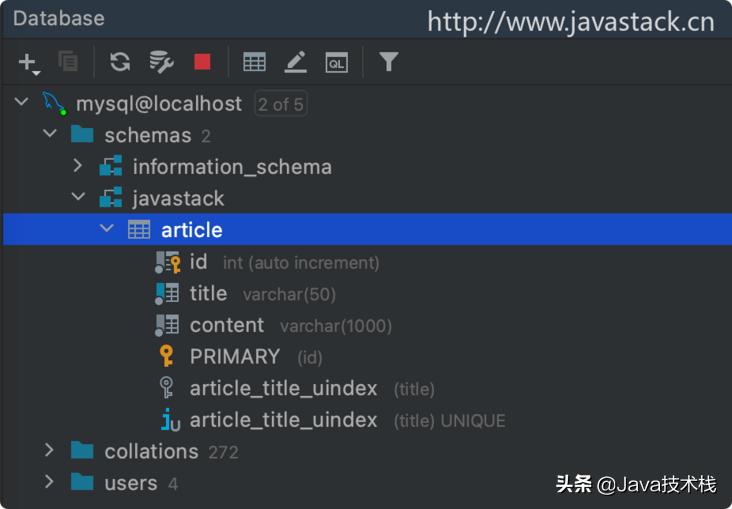Click the javastack schema icon
The height and width of the screenshot is (509, 732).
pos(111,197)
